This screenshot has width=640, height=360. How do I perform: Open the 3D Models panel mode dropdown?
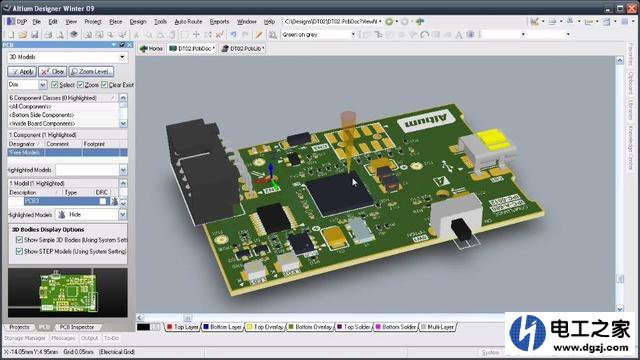pos(122,57)
